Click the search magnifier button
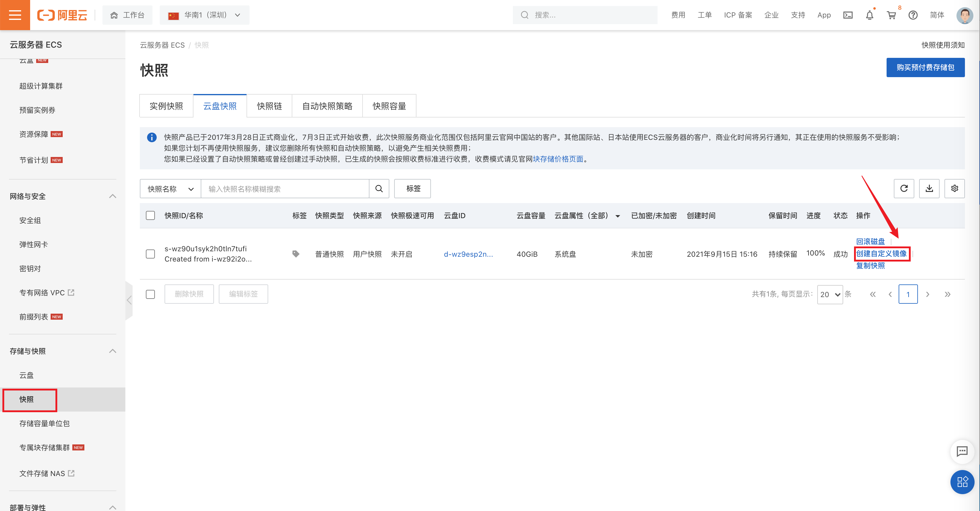The height and width of the screenshot is (511, 980). [x=379, y=189]
